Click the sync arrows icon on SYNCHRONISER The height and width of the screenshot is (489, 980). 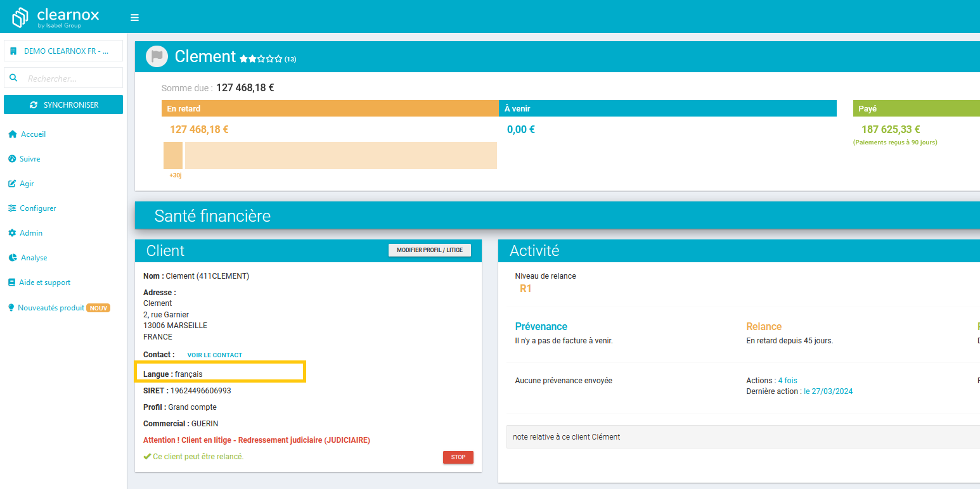(34, 105)
